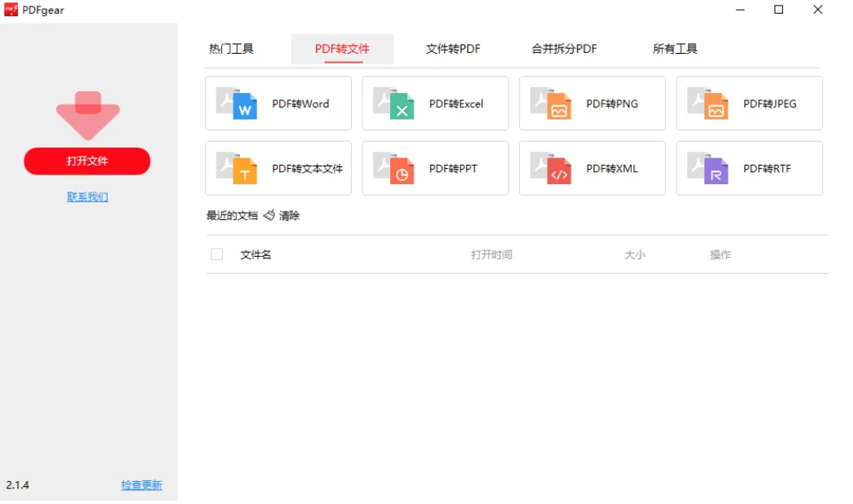Click the PDF转PPT label text
This screenshot has height=504, width=853.
pos(453,169)
